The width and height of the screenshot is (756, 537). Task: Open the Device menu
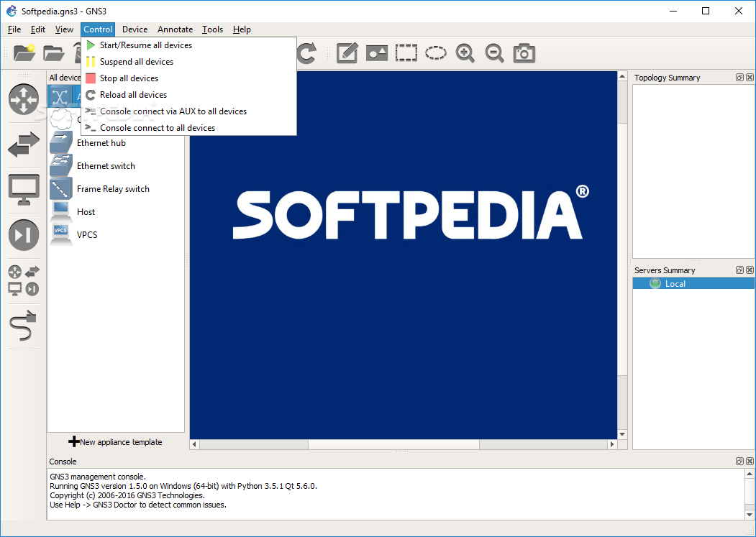pyautogui.click(x=135, y=29)
